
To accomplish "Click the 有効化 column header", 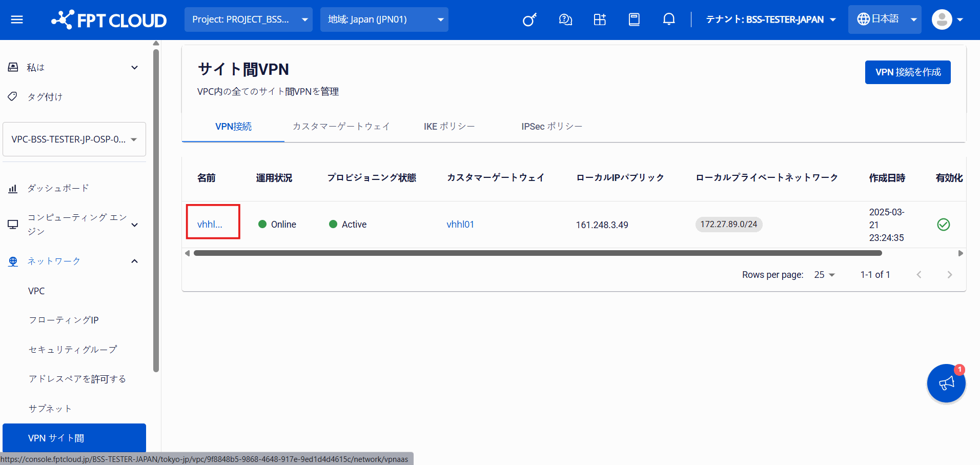I will (949, 178).
